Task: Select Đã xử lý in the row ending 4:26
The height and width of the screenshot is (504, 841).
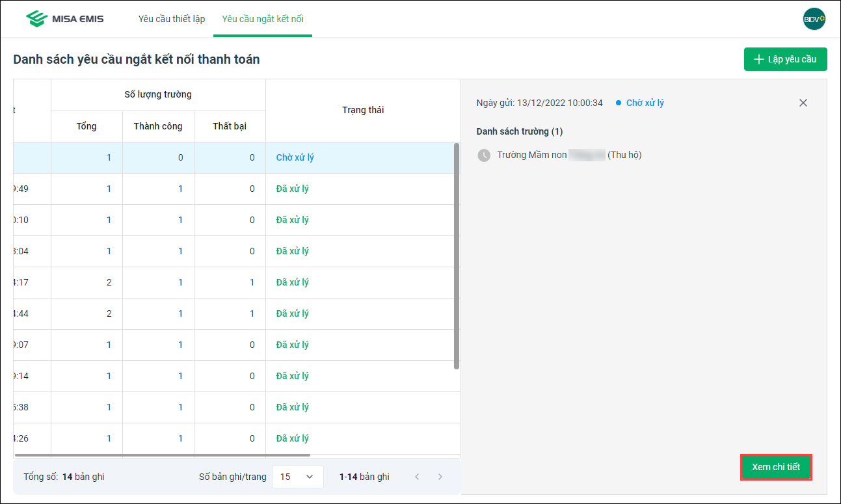Action: (x=292, y=439)
